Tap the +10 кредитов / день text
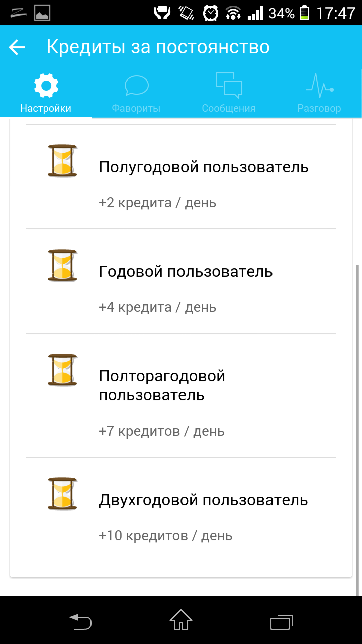The image size is (362, 644). tap(165, 536)
